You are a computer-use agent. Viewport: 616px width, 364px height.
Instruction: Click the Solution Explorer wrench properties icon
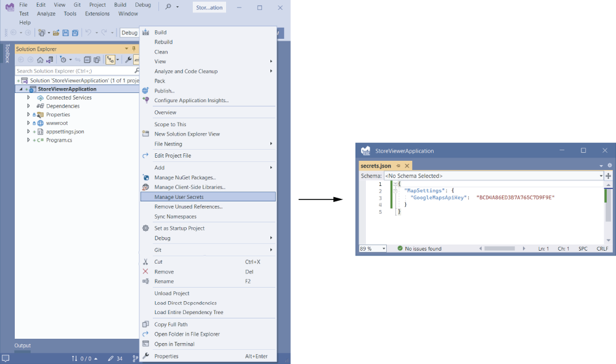point(128,60)
